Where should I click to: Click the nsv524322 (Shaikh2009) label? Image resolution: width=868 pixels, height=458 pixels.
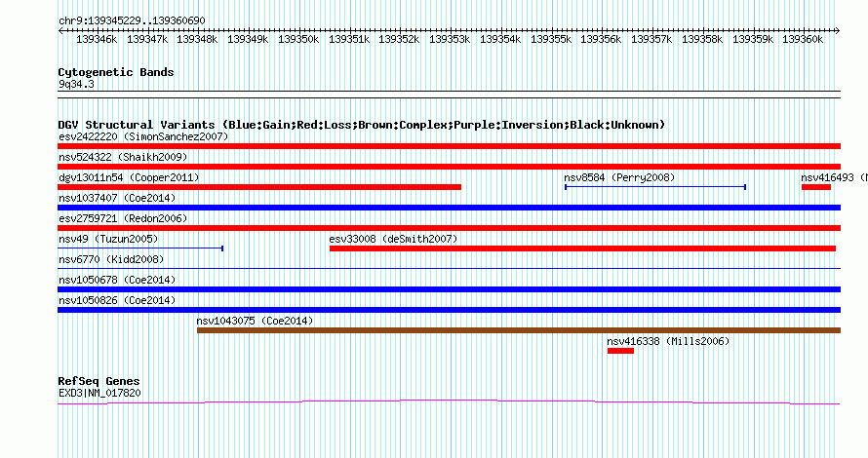pos(123,157)
